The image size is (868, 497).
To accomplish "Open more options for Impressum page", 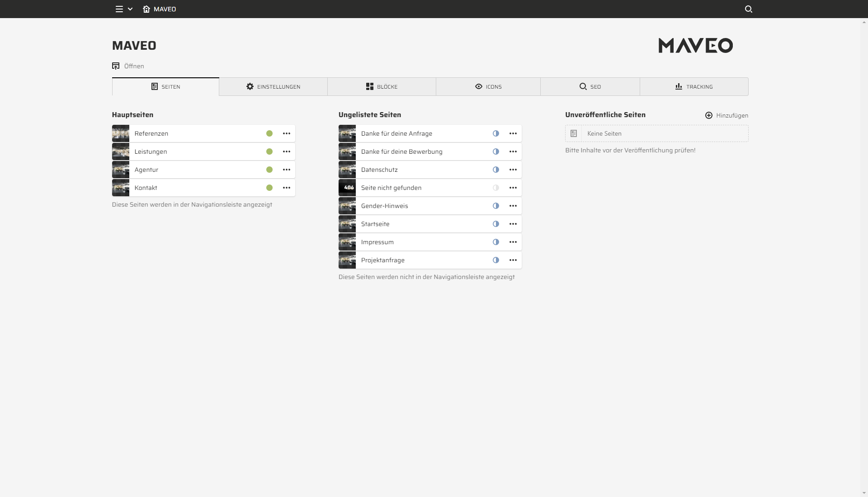I will 513,242.
